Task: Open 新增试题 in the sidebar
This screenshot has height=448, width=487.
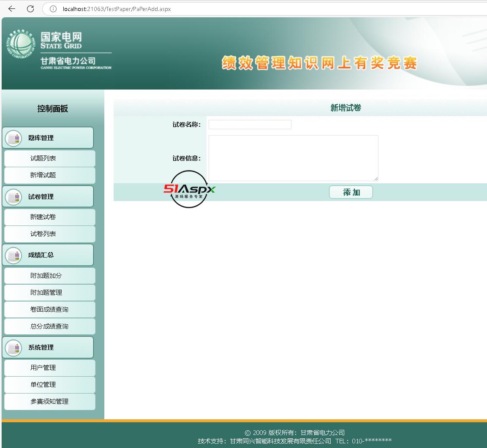Action: (x=49, y=175)
